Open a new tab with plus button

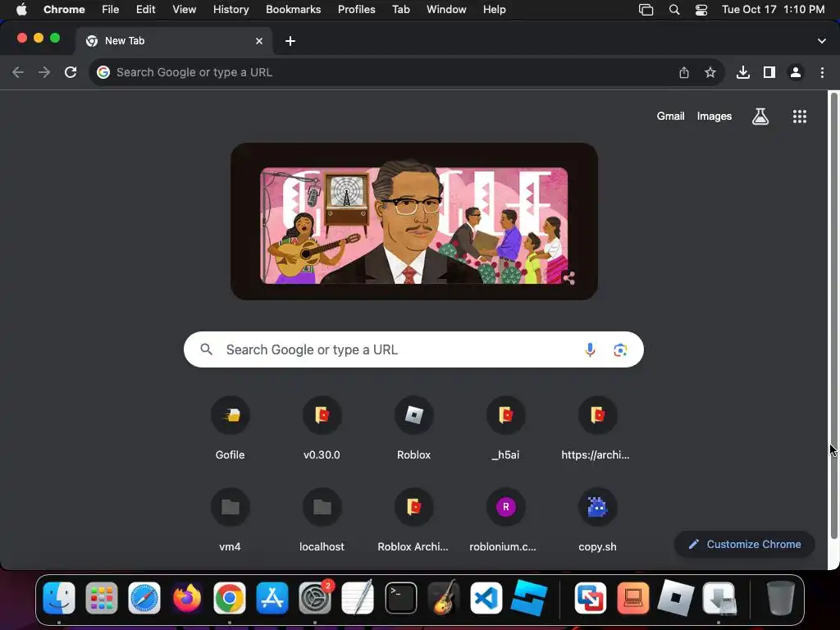point(290,41)
